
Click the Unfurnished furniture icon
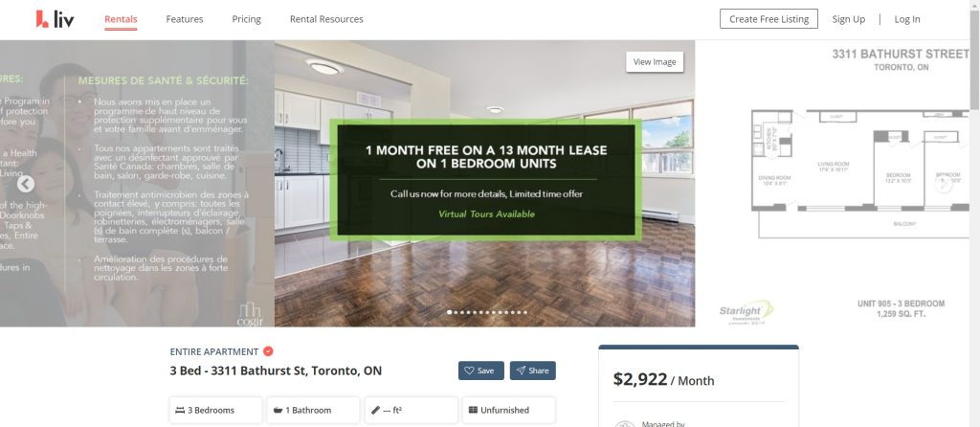click(473, 410)
